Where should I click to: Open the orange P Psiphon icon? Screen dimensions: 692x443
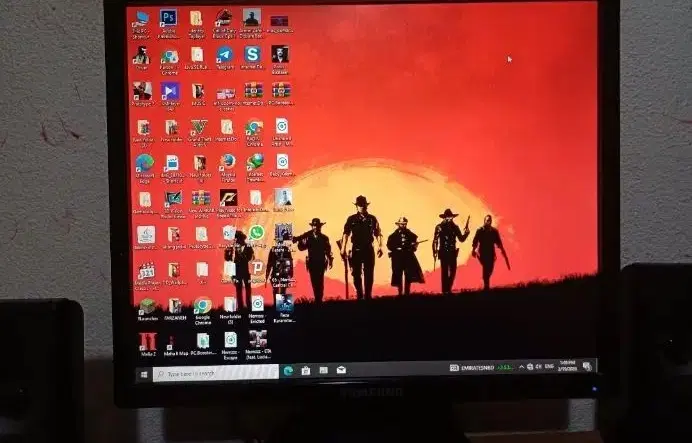coord(257,271)
